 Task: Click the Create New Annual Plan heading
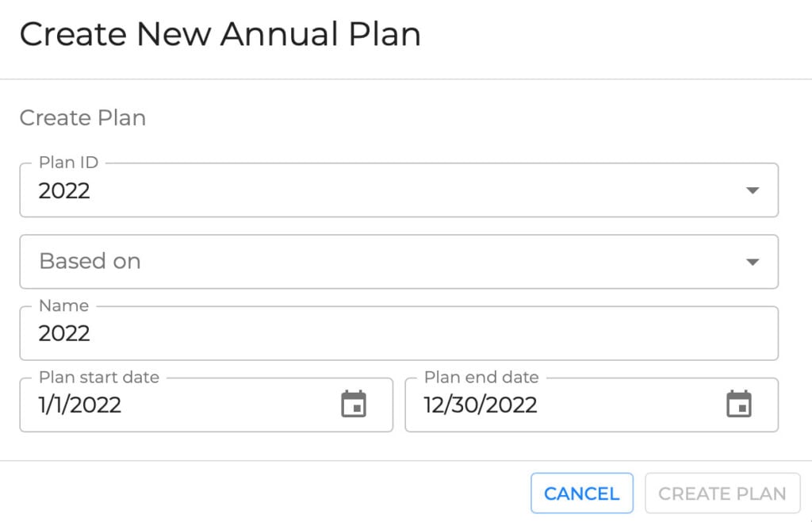tap(220, 35)
